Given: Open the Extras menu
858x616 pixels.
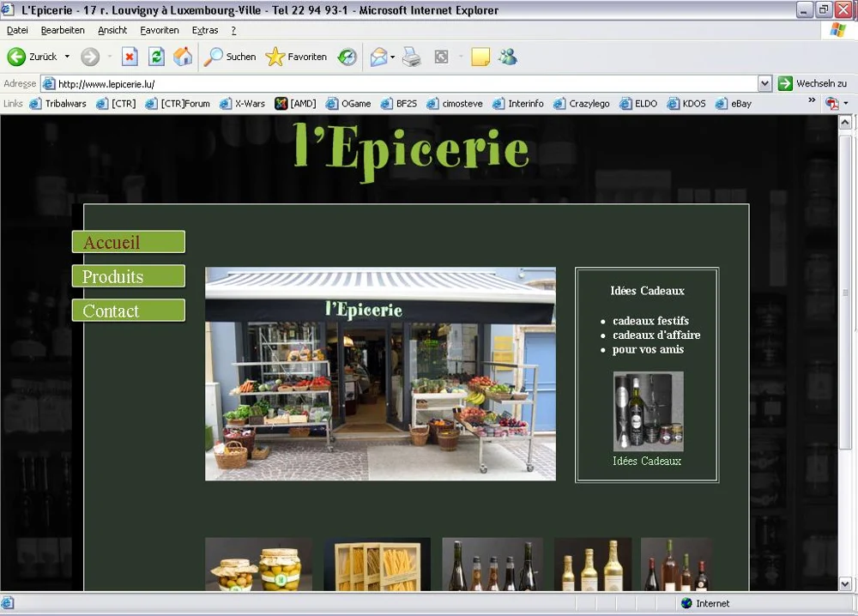Looking at the screenshot, I should coord(205,30).
